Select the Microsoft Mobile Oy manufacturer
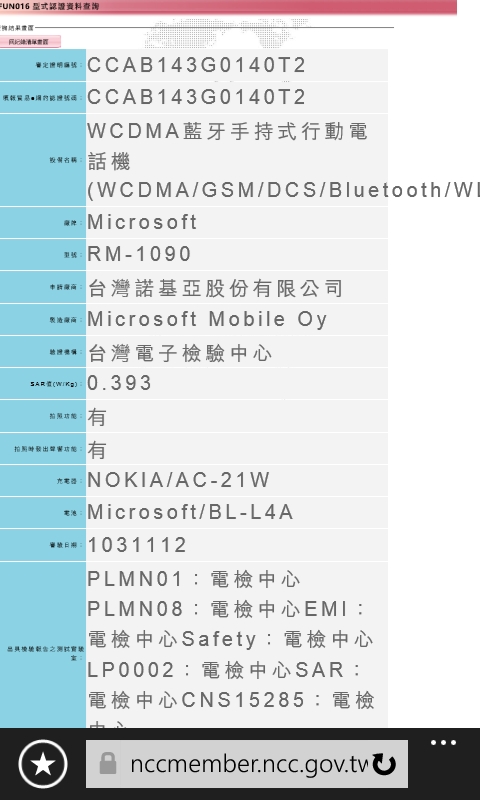The width and height of the screenshot is (480, 800). (x=207, y=319)
